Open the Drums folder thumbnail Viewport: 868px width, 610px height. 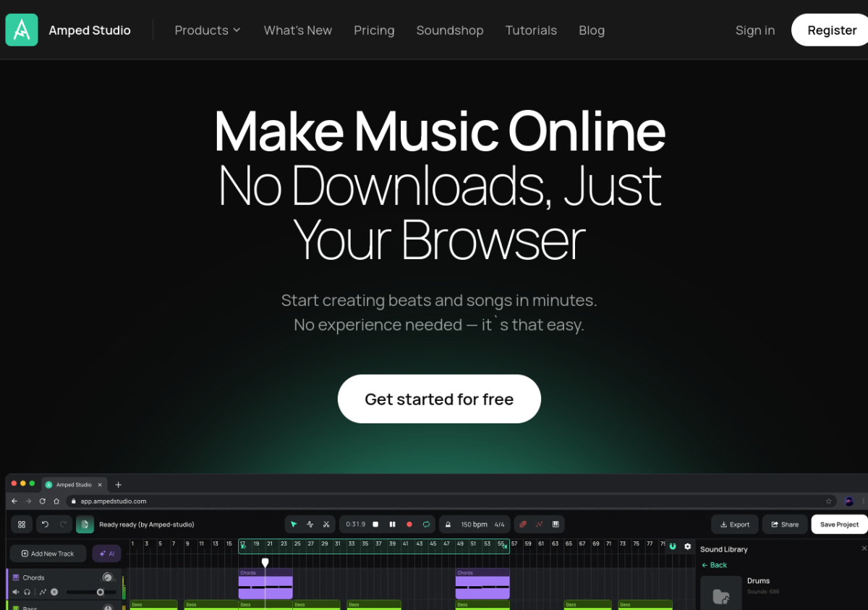[721, 593]
